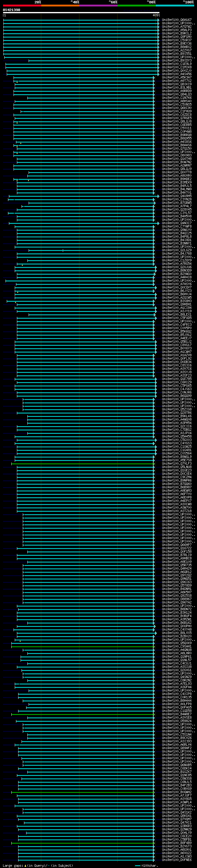Screen dimensions: 197x868
Task: Select the UniRef100_B6QQ99 label
Action: click(177, 396)
